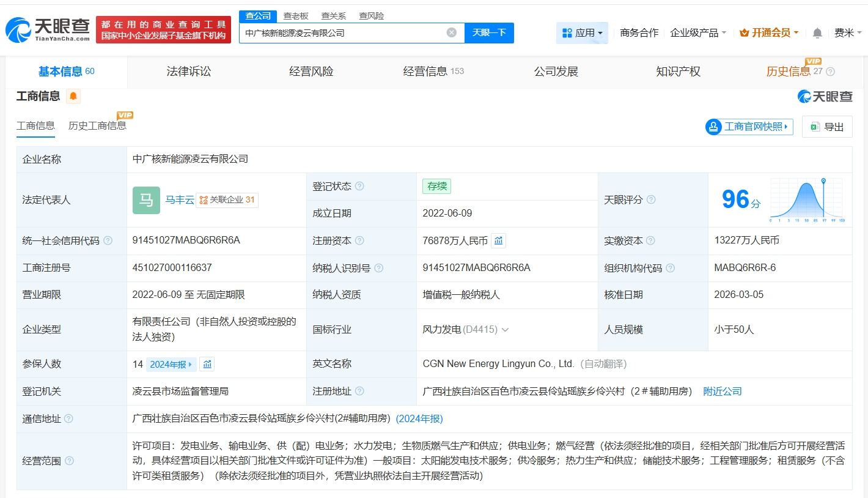Select the 查老板 search tab
Viewport: 868px width, 498px height.
[297, 15]
